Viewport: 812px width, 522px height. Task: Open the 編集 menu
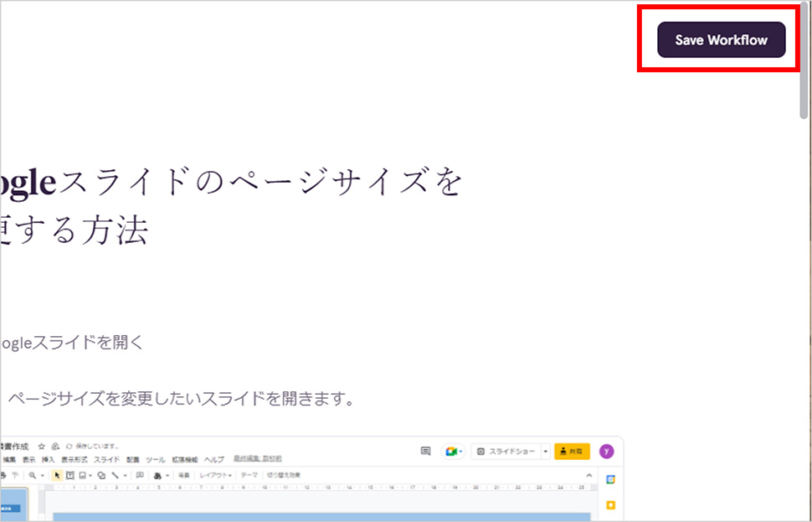[x=10, y=460]
